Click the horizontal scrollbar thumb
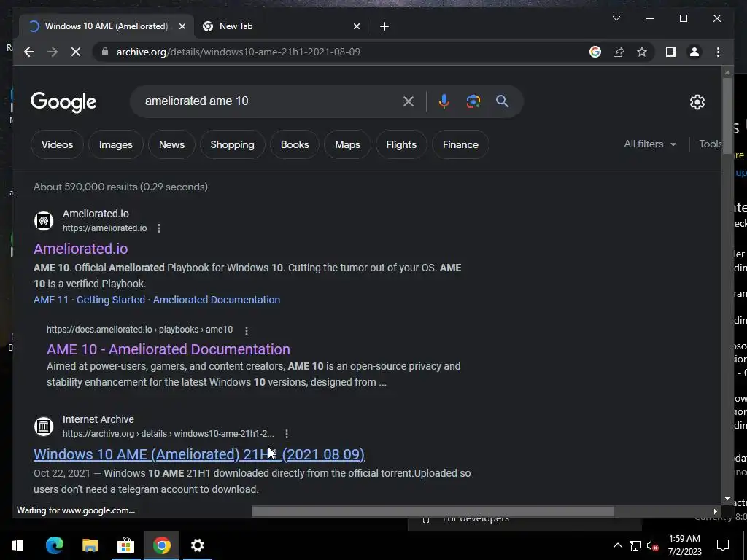The image size is (747, 560). pyautogui.click(x=433, y=511)
